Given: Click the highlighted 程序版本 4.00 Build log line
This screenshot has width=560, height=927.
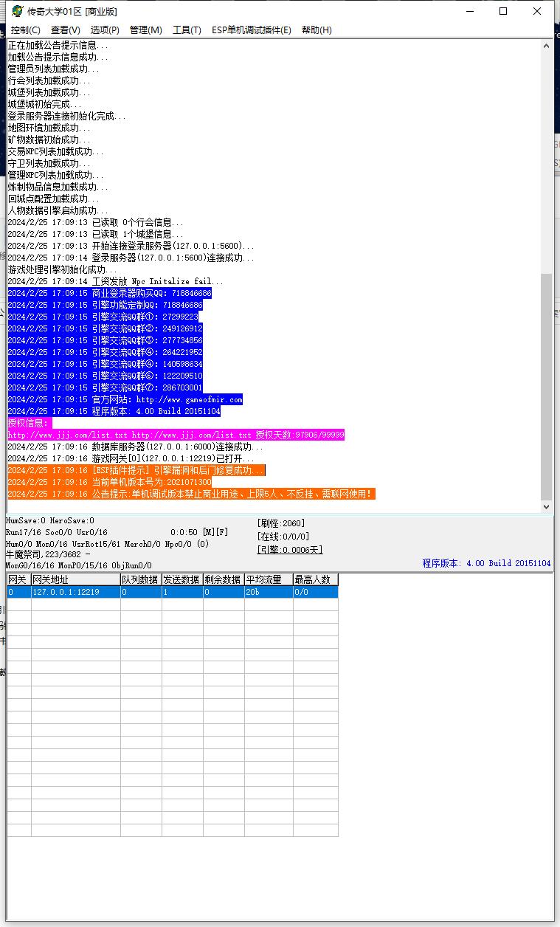Looking at the screenshot, I should click(114, 411).
